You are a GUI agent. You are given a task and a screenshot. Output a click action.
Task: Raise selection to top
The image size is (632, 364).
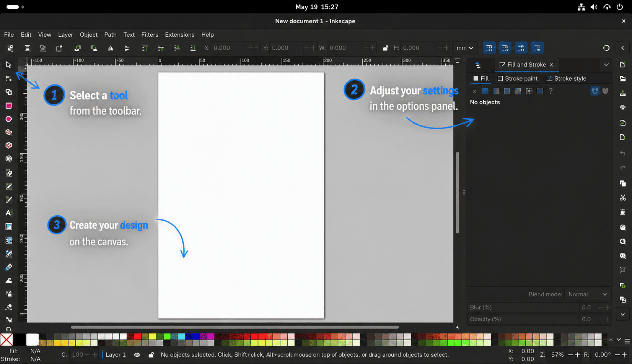[145, 48]
